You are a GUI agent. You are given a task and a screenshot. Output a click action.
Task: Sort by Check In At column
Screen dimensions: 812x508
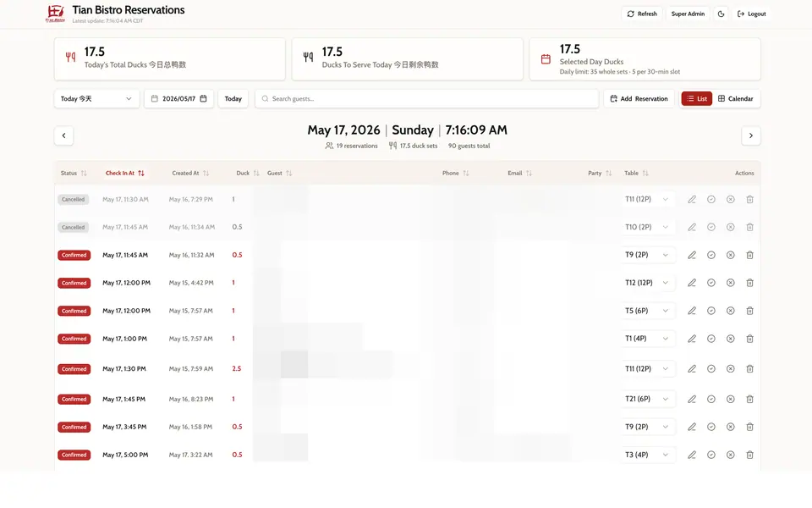point(125,173)
